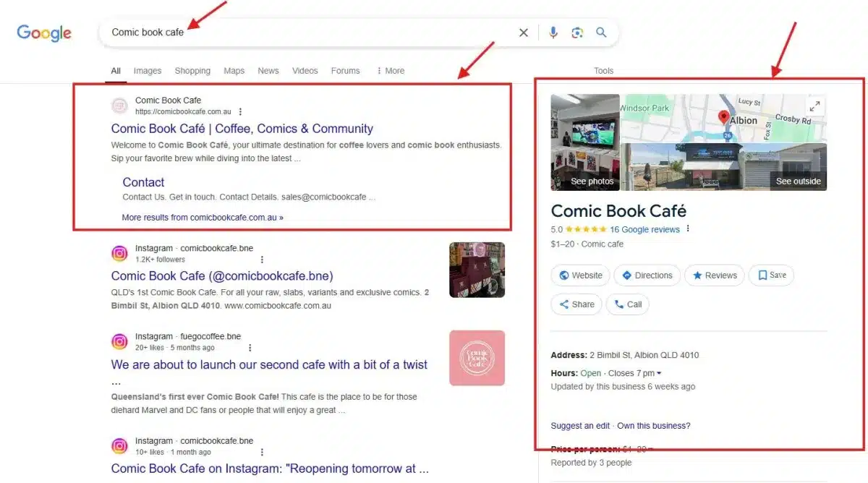Switch to the Videos tab
868x483 pixels.
click(305, 71)
